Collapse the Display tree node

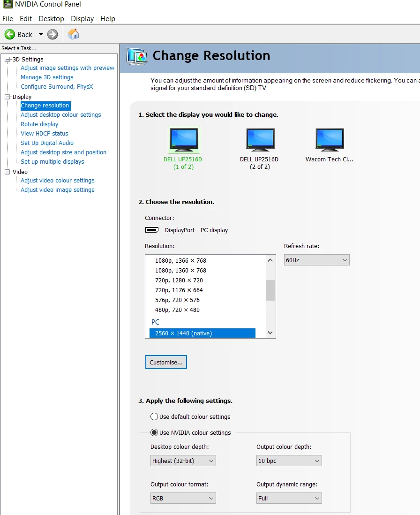[7, 97]
